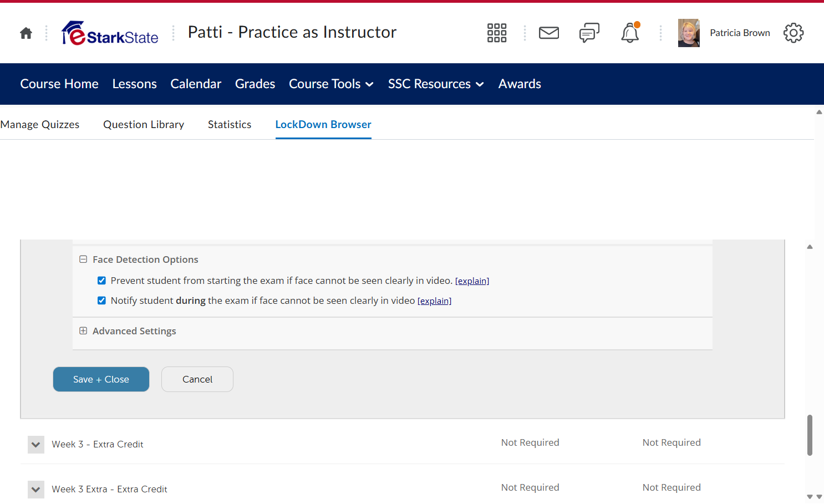Switch to the Statistics tab
The width and height of the screenshot is (824, 504).
(230, 125)
